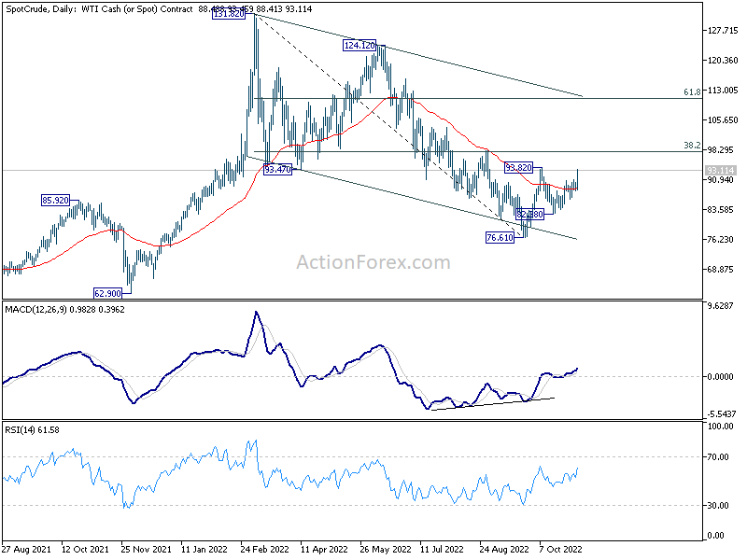The height and width of the screenshot is (560, 747).
Task: Click the 82.580 support label
Action: click(x=529, y=215)
